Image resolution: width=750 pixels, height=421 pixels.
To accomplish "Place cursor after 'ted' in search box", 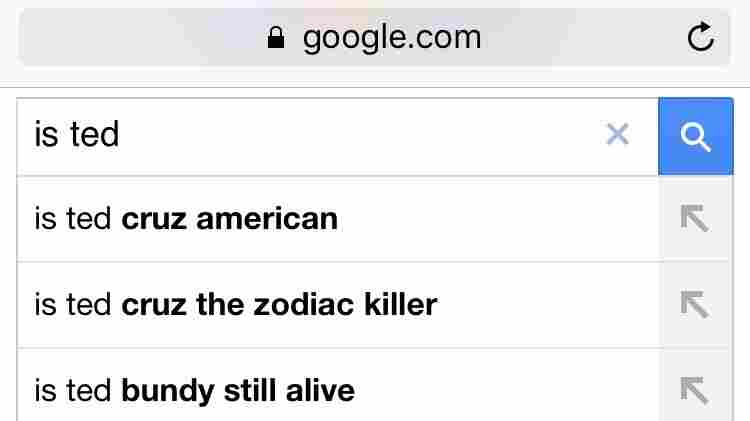I will click(x=121, y=134).
